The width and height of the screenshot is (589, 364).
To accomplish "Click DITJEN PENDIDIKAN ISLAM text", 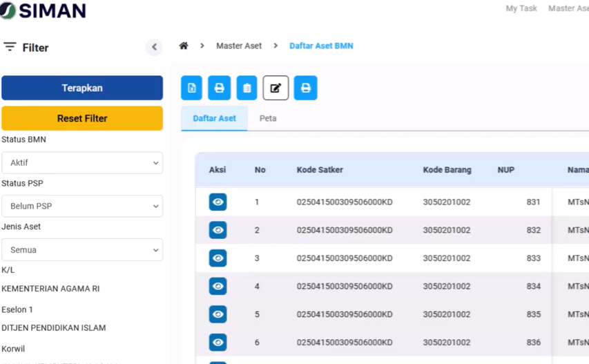I will (x=54, y=327).
